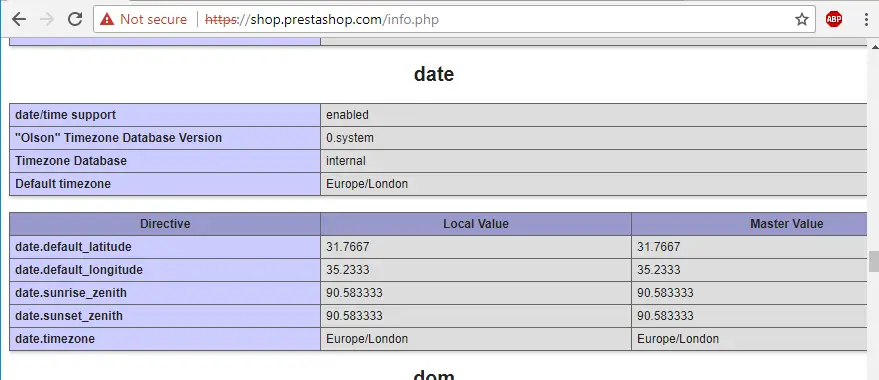Viewport: 879px width, 380px height.
Task: Click the red Not secure warning triangle
Action: (107, 20)
